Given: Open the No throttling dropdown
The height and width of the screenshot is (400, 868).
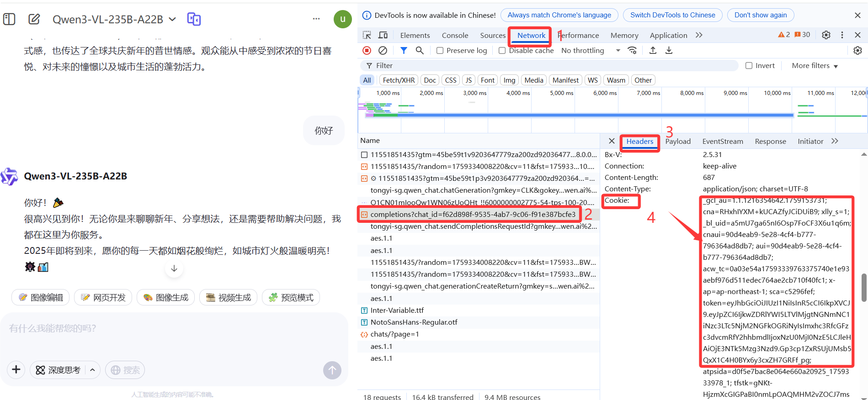Looking at the screenshot, I should click(x=591, y=51).
